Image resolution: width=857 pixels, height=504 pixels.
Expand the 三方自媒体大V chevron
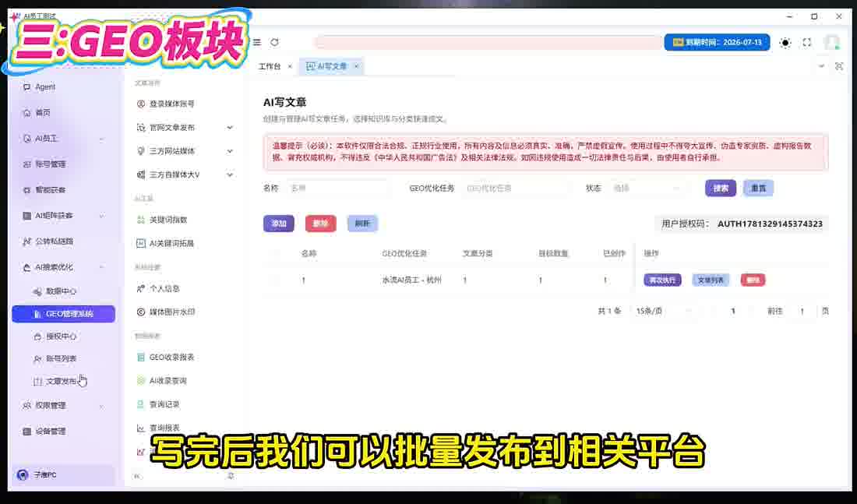pos(230,174)
